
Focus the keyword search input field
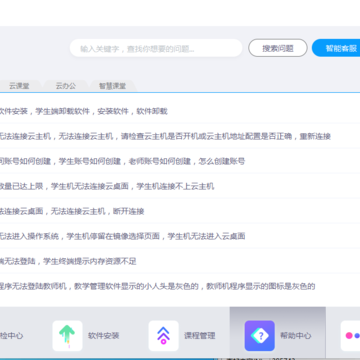(x=156, y=48)
